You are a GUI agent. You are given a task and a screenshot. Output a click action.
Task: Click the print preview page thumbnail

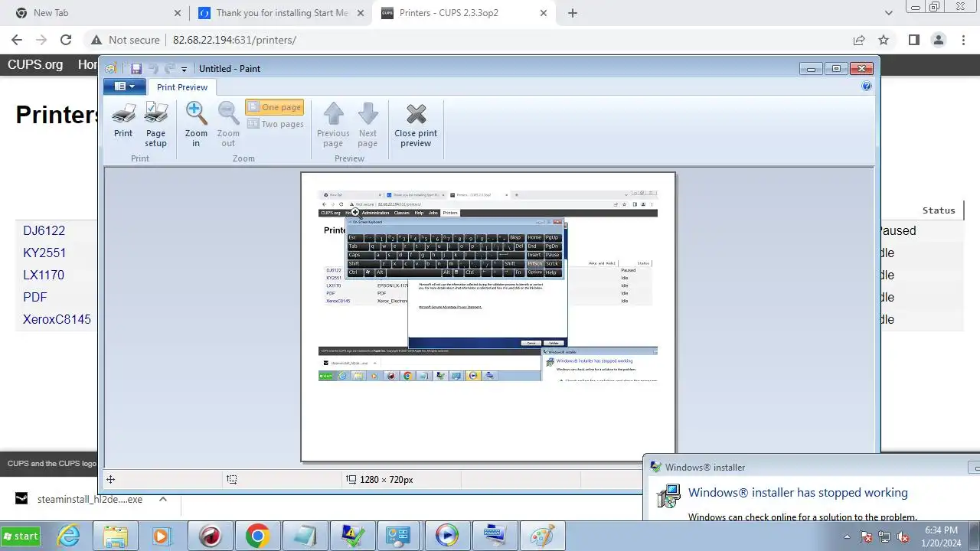point(488,317)
